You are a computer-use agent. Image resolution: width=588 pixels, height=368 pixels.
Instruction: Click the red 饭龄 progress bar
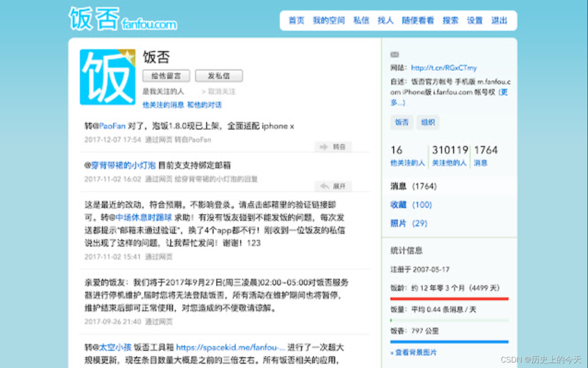449,299
